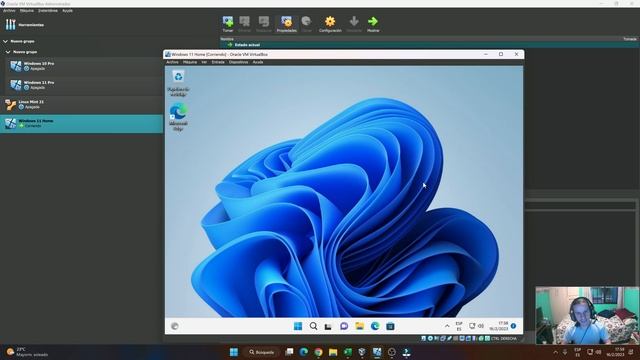
Task: Click the guest taskbar volume icon
Action: tap(481, 326)
